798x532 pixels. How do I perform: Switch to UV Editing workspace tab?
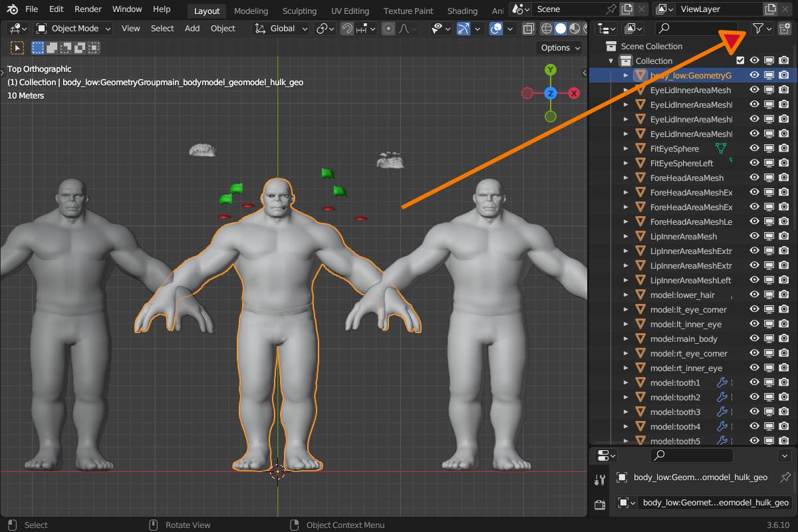click(350, 11)
